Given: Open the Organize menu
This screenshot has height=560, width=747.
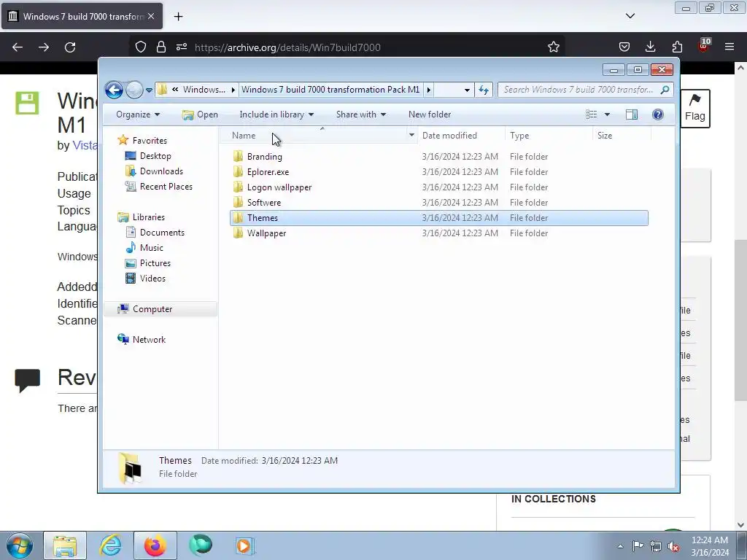Looking at the screenshot, I should pyautogui.click(x=138, y=114).
